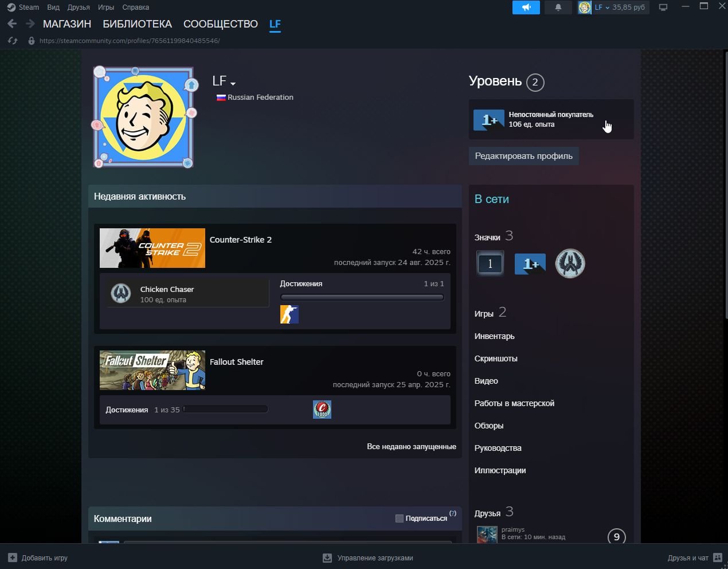
Task: Click the years of service badge 1
Action: tap(490, 264)
